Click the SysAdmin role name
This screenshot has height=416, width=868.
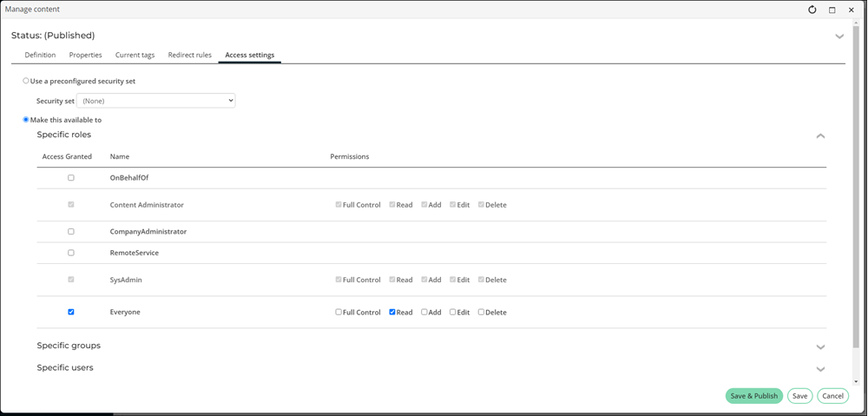tap(126, 280)
